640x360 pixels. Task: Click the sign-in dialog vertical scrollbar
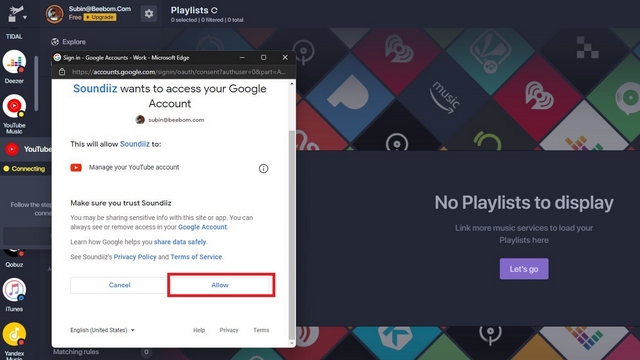[291, 235]
